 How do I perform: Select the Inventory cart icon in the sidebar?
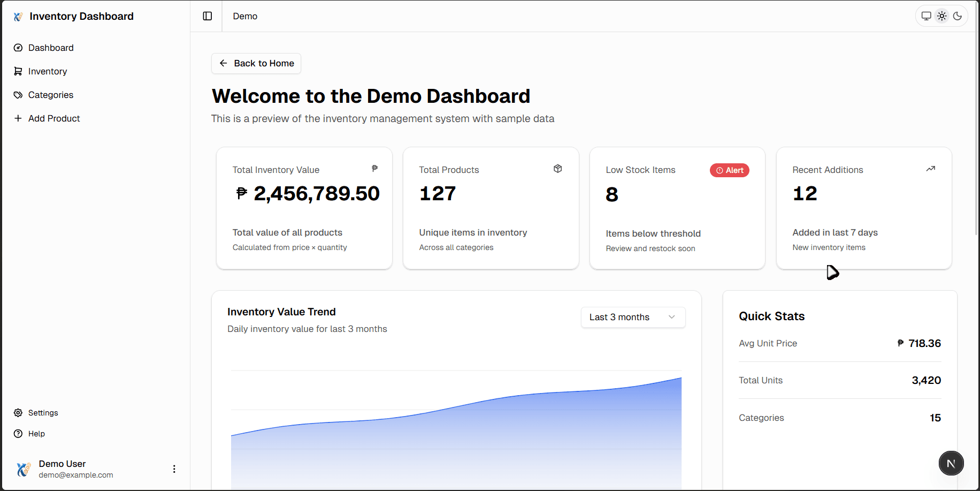tap(18, 71)
